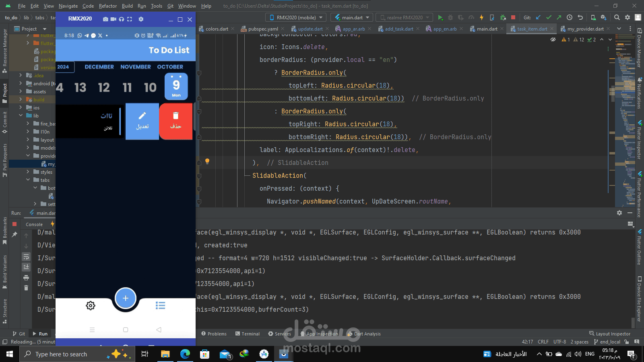The width and height of the screenshot is (644, 362).
Task: Collapse the lib folder in the Project tree
Action: [x=21, y=115]
